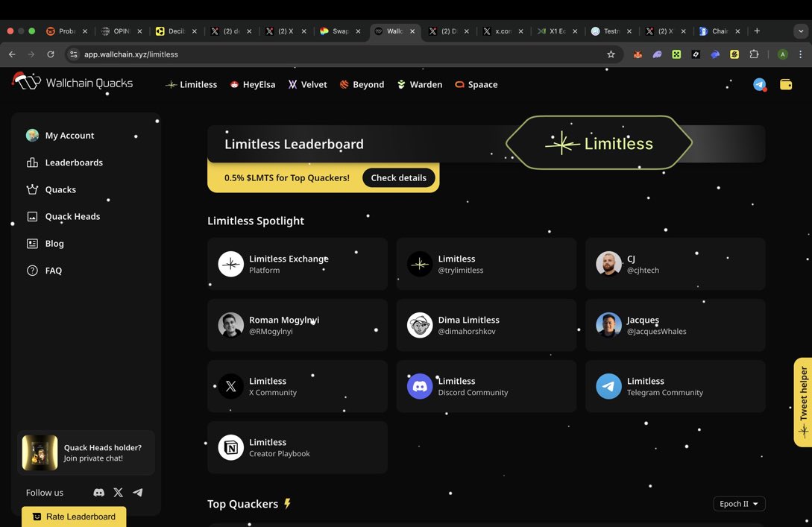Screen dimensions: 812x527
Task: Click the Notion Creator Playbook icon
Action: coord(231,447)
